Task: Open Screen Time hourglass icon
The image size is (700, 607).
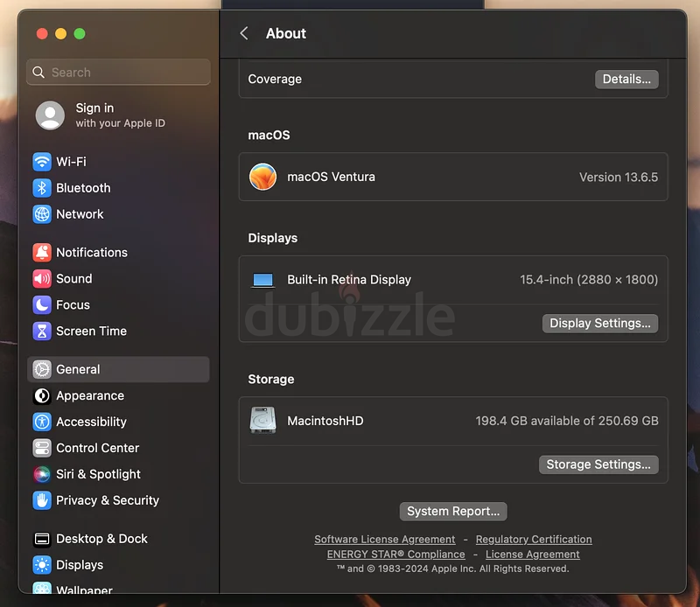Action: 42,331
